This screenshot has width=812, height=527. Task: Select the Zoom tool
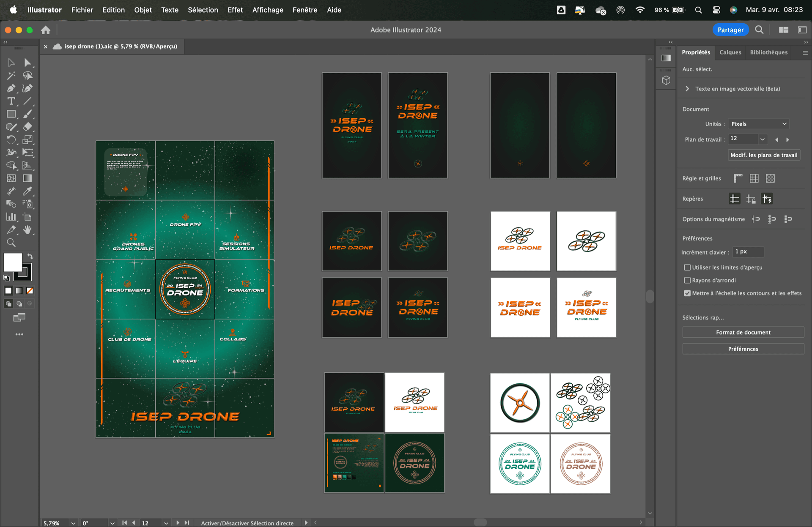coord(11,242)
